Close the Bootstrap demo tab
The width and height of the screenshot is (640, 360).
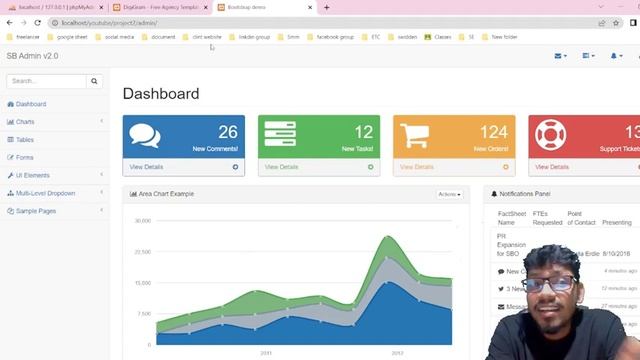click(x=310, y=7)
